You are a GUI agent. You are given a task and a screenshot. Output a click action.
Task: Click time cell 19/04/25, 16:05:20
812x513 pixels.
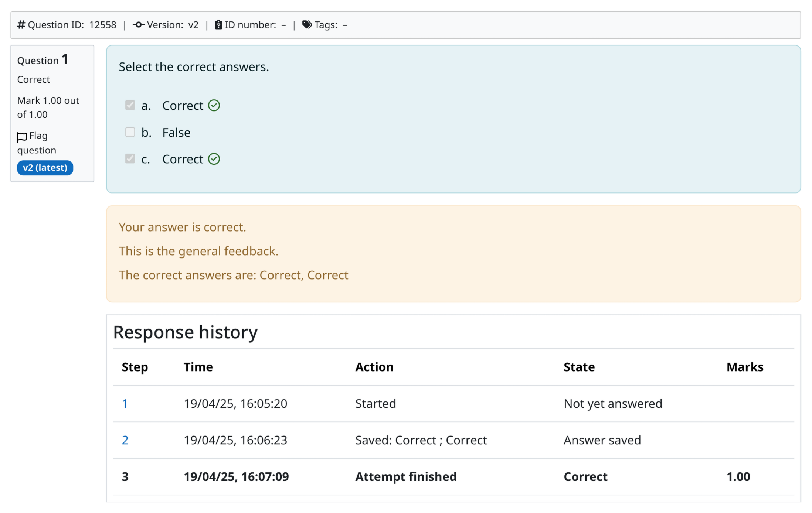[x=235, y=404]
